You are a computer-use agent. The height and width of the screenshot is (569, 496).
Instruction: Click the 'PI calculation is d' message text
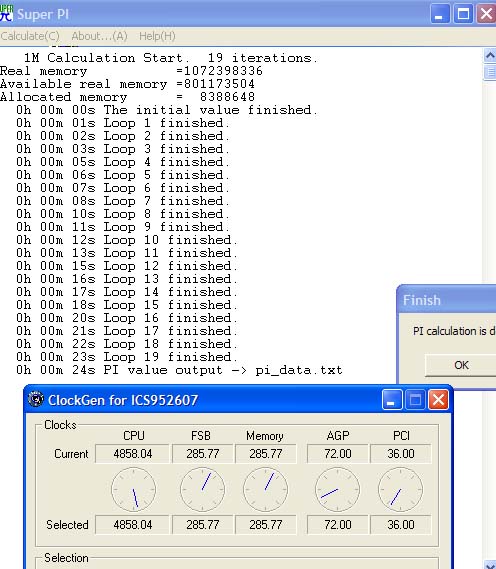pyautogui.click(x=454, y=331)
